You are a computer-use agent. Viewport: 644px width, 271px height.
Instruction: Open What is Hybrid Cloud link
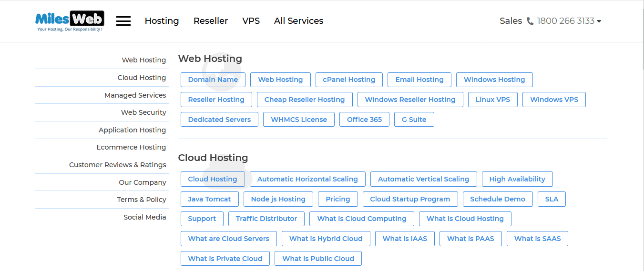click(326, 239)
